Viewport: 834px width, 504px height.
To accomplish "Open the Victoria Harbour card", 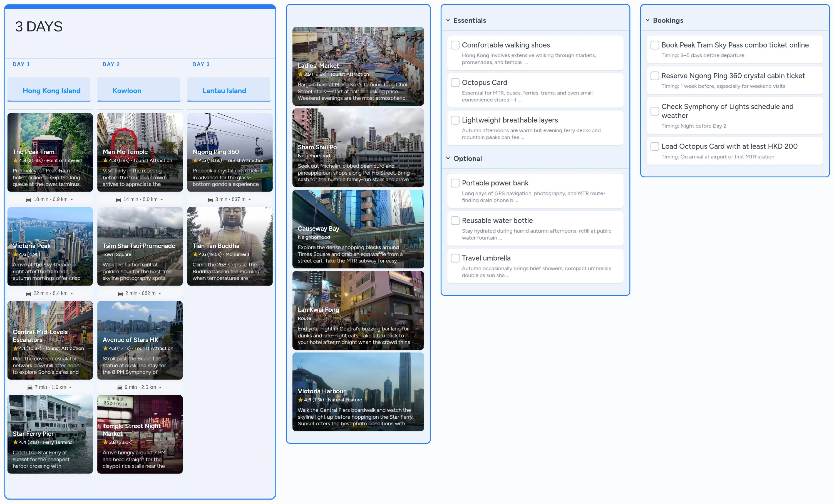I will (x=358, y=392).
